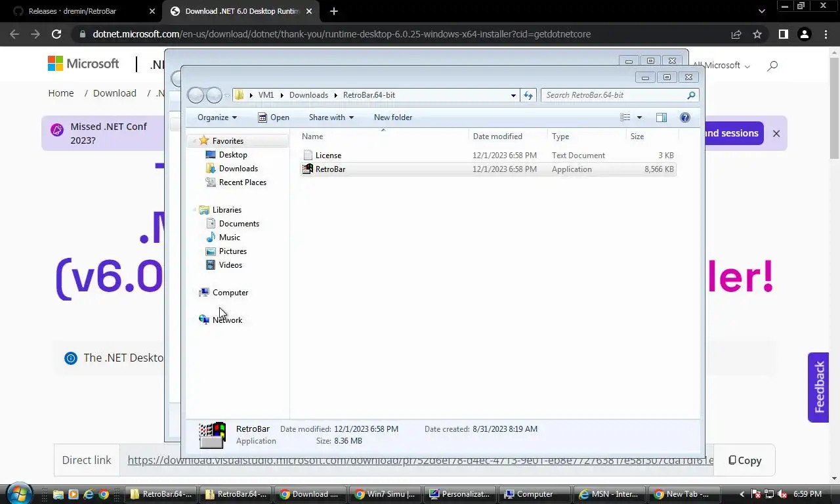Open Chrome profile avatar
The image size is (840, 504).
click(804, 34)
